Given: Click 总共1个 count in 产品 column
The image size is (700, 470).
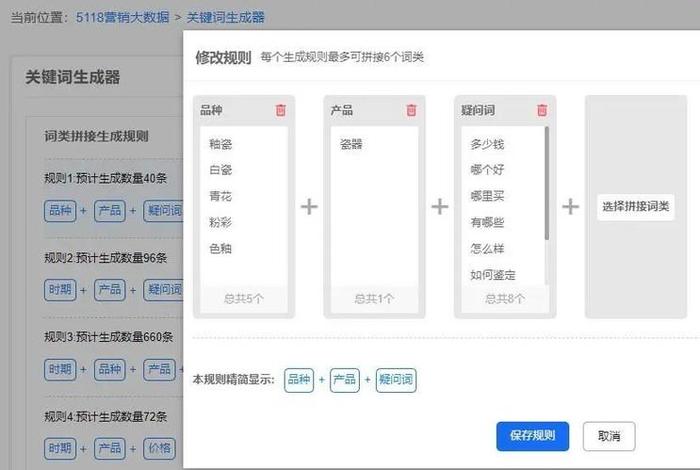Looking at the screenshot, I should 374,299.
